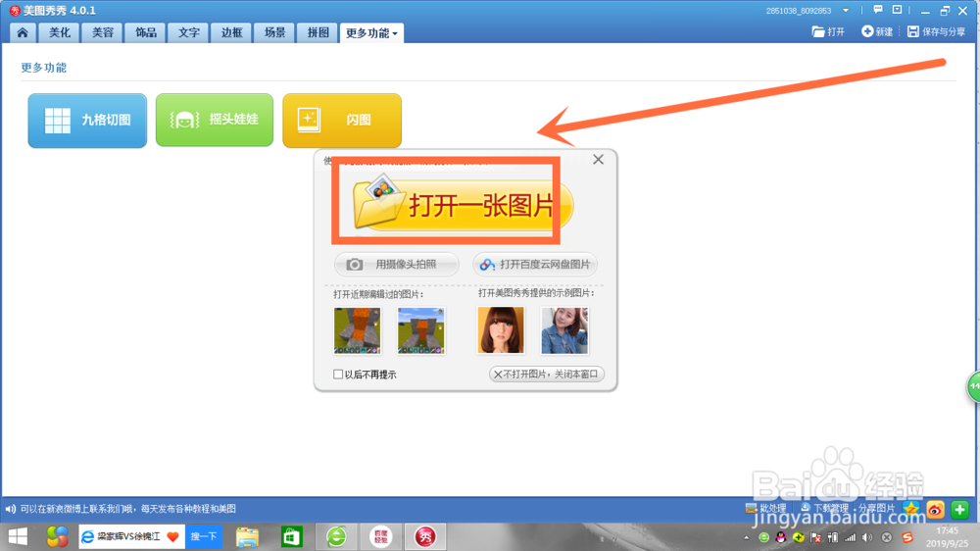This screenshot has width=980, height=551.
Task: Open the colorful 360 launcher icon in taskbar
Action: 57,536
